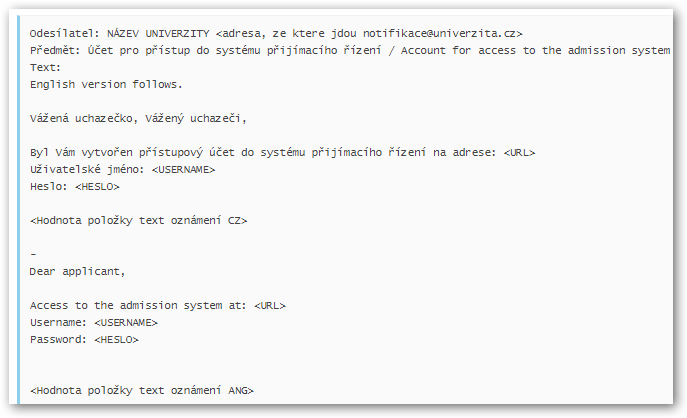
Task: Click <URL> after 'Access to the admission system at:'
Action: tap(270, 305)
